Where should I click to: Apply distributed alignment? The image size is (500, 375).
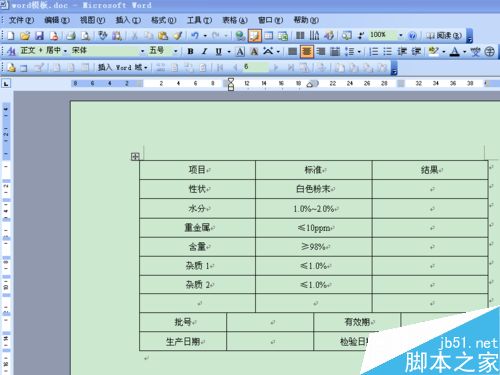tap(335, 51)
